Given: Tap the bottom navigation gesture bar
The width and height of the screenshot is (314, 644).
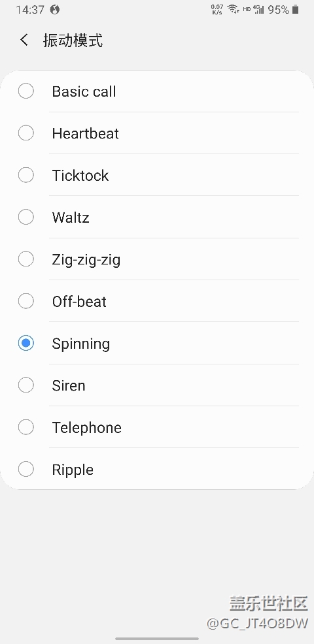Looking at the screenshot, I should [157, 639].
